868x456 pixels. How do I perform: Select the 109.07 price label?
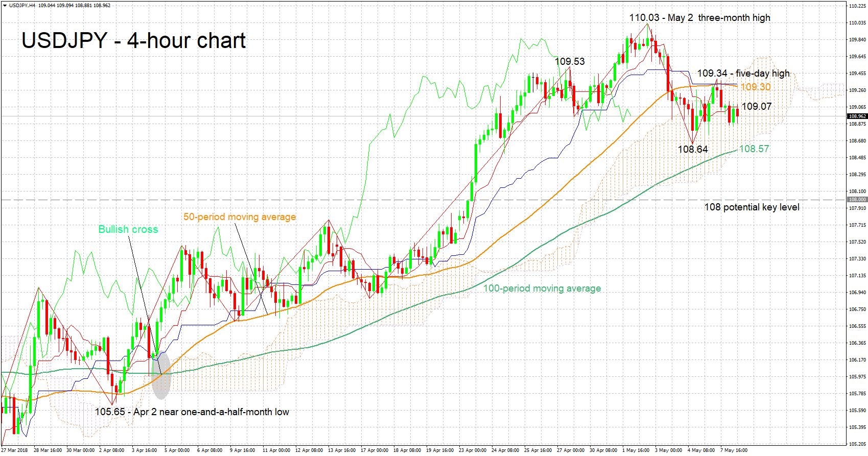pyautogui.click(x=757, y=107)
